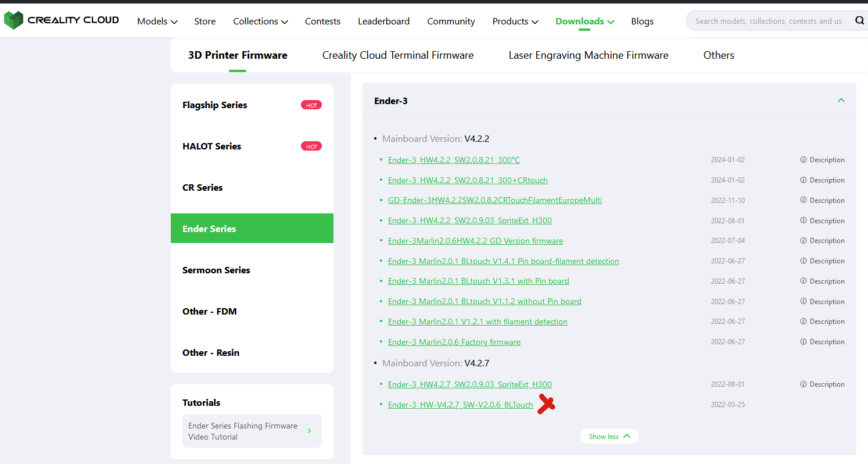Click the arrow icon on Flashing Firmware tutorial
Viewport: 868px width, 464px height.
pyautogui.click(x=309, y=431)
